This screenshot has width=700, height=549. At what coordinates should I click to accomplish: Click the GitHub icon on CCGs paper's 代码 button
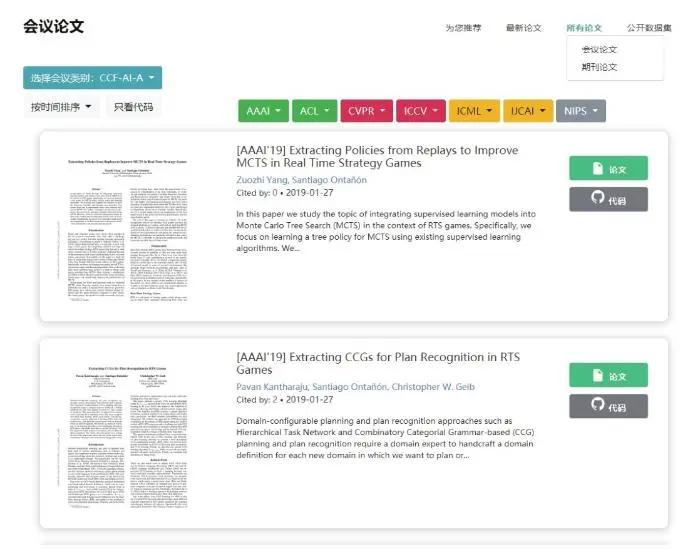point(598,404)
